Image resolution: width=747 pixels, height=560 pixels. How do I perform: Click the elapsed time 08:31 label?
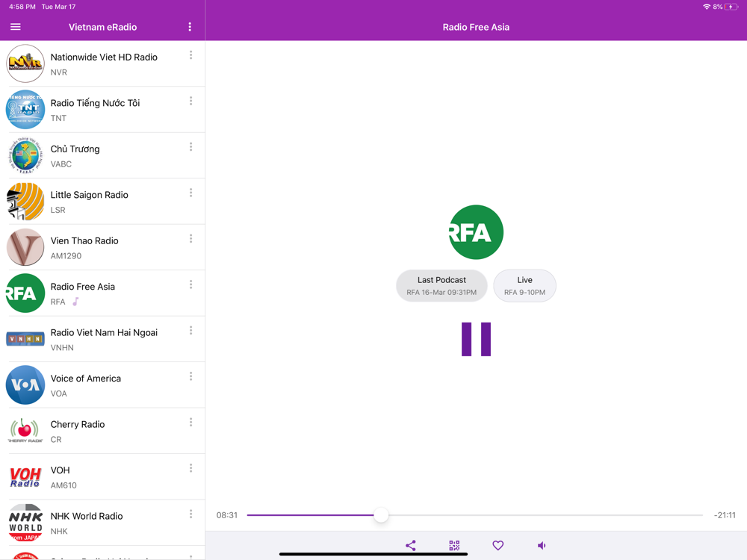coord(227,514)
